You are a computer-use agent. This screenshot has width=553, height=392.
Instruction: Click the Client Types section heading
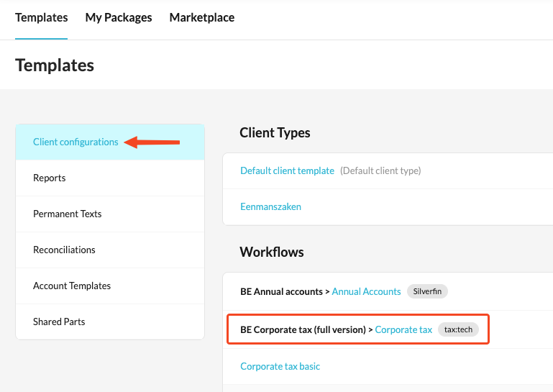pyautogui.click(x=275, y=132)
